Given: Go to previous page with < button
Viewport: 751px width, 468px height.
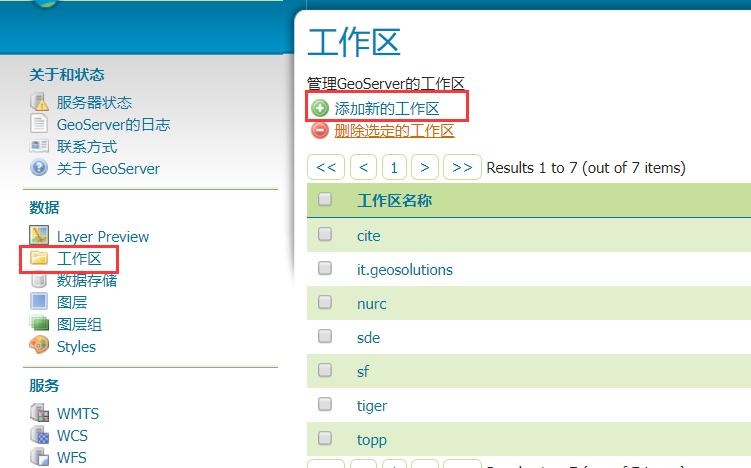Looking at the screenshot, I should (363, 167).
